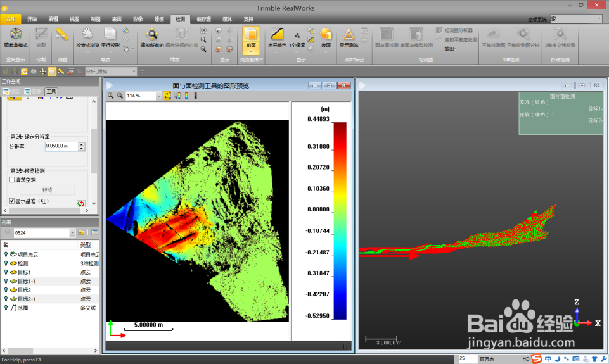Image resolution: width=609 pixels, height=364 pixels.
Task: Switch to the 建模 ribbon tab
Action: tap(159, 19)
